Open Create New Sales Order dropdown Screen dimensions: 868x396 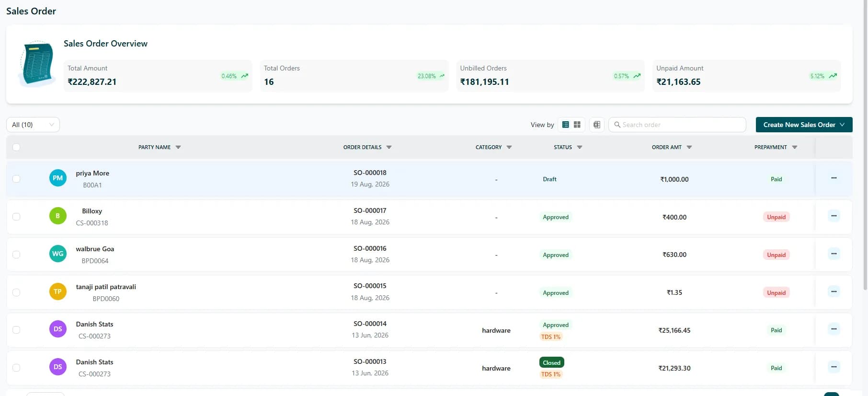tap(804, 125)
